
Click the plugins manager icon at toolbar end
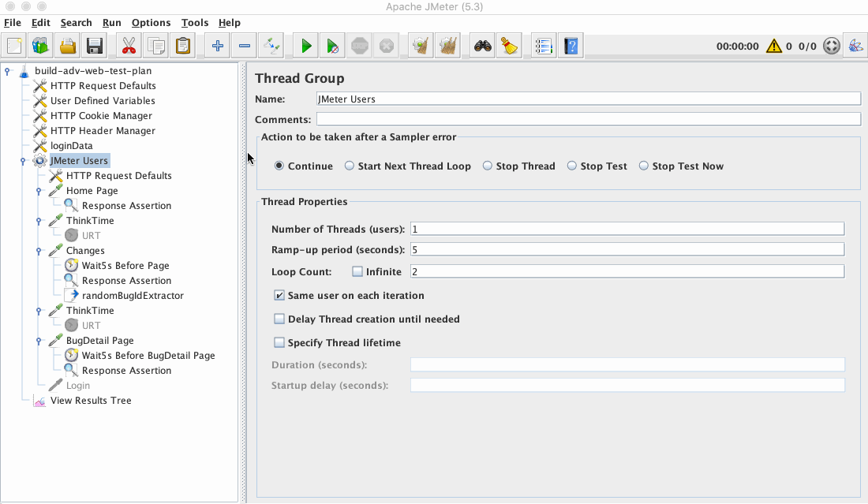(x=855, y=46)
